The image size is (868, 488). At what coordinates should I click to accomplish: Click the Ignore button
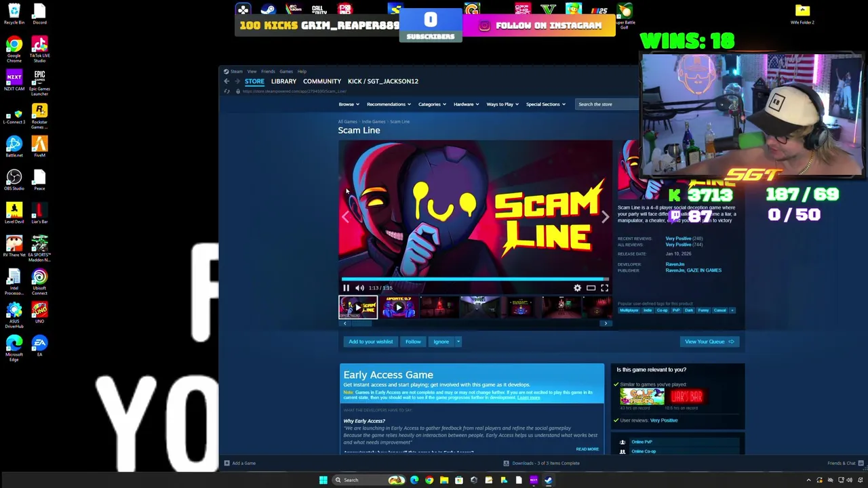click(x=441, y=342)
